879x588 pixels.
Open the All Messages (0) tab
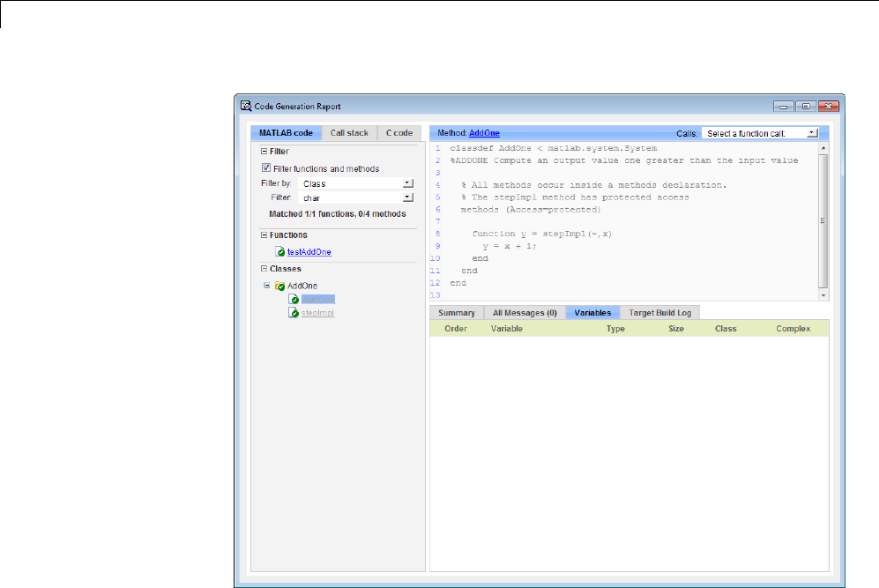click(525, 313)
